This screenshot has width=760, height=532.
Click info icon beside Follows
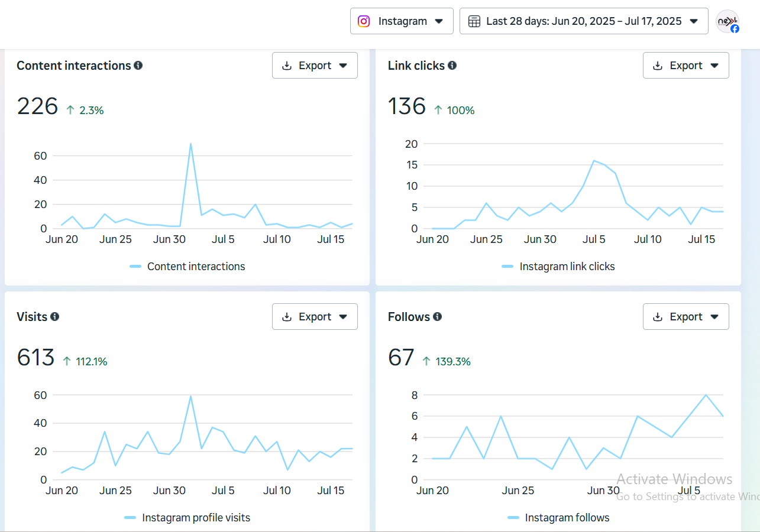click(x=438, y=317)
